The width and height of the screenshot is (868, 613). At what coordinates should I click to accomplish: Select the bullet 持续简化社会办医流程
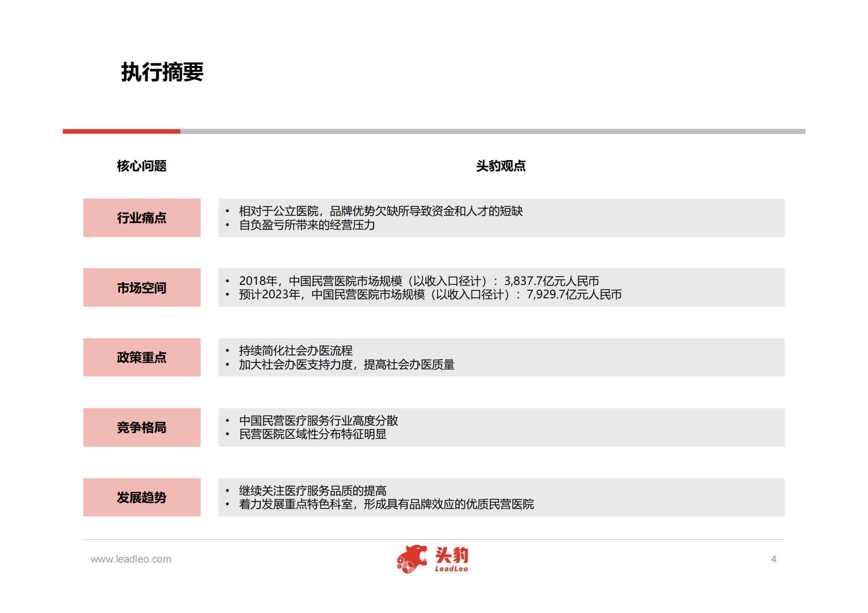click(295, 351)
